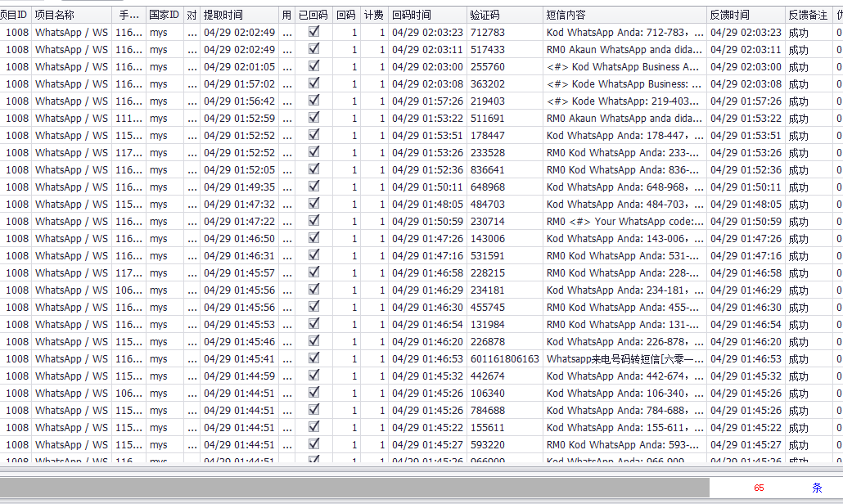Toggle checkbox in row with code 178447
Screen dimensions: 843x504
coord(314,135)
